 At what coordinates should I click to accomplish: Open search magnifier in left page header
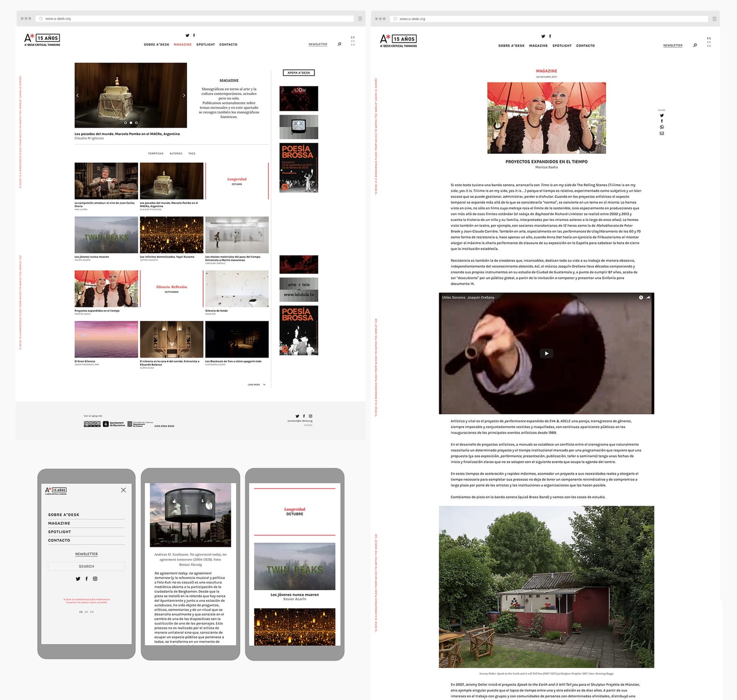pyautogui.click(x=339, y=44)
